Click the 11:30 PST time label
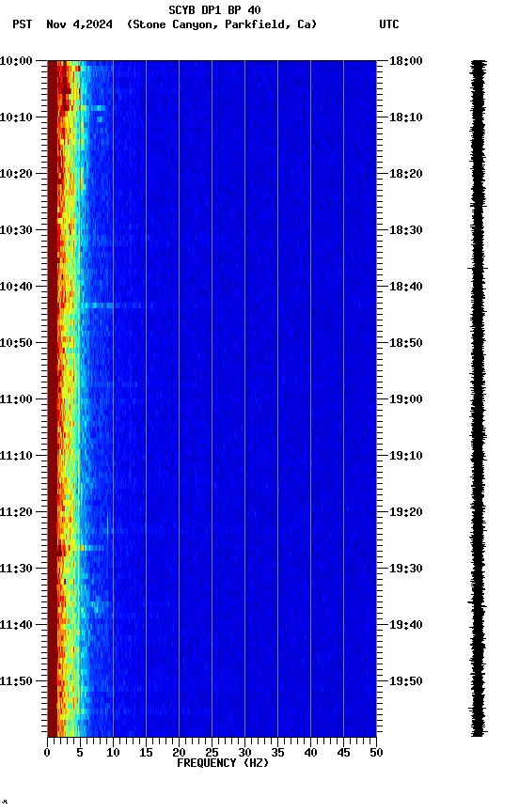 16,569
